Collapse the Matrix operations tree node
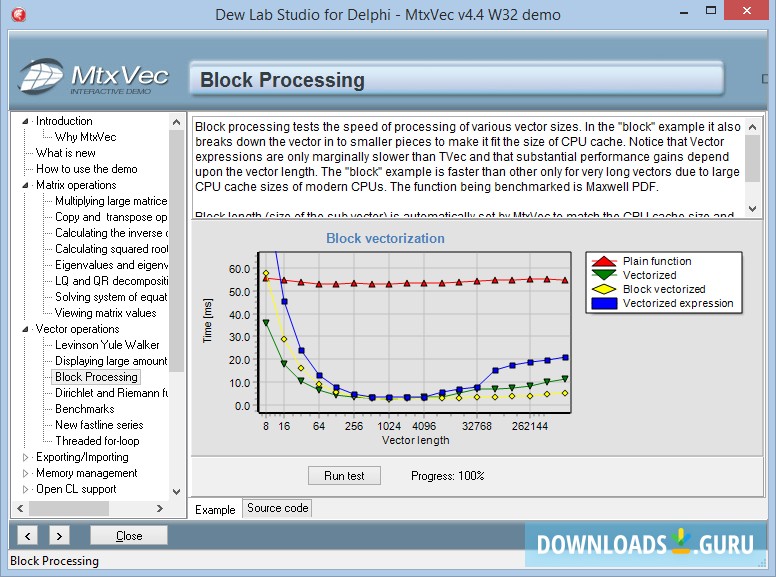 click(25, 185)
